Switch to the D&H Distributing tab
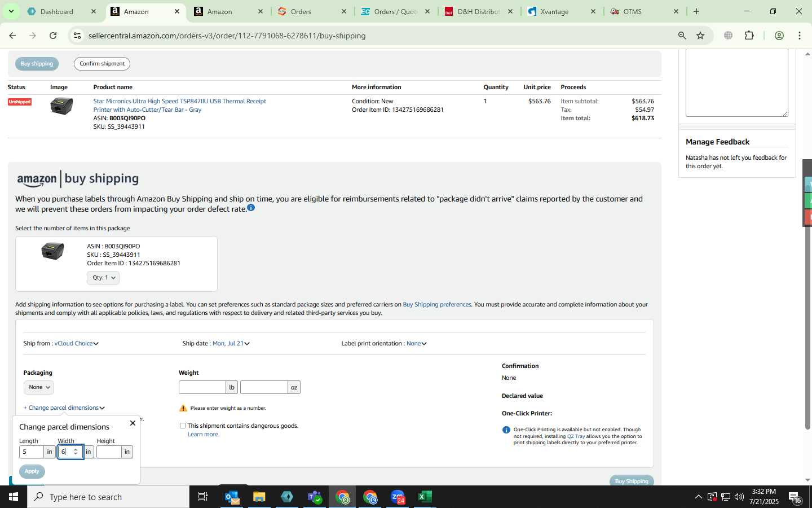This screenshot has width=812, height=508. click(x=478, y=11)
